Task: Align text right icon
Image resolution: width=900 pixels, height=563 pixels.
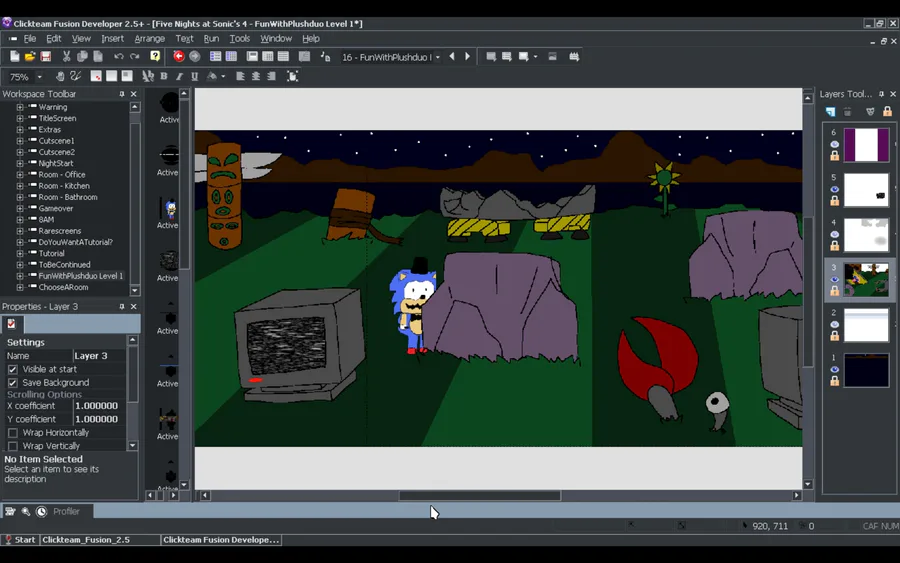Action: [271, 76]
